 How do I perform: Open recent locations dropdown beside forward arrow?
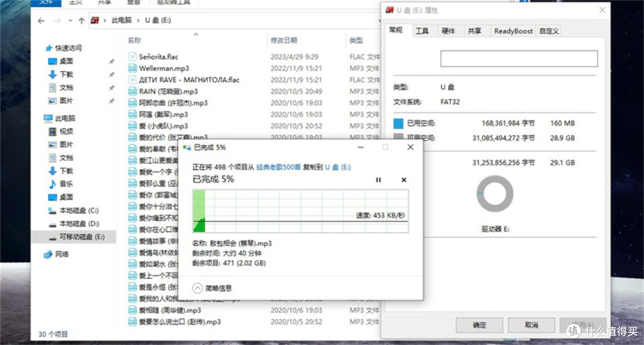point(70,20)
